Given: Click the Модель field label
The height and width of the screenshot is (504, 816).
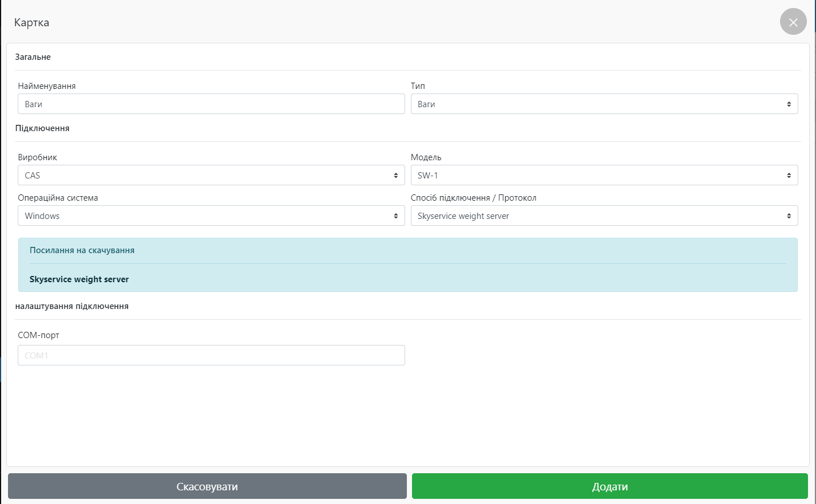Looking at the screenshot, I should pos(426,157).
